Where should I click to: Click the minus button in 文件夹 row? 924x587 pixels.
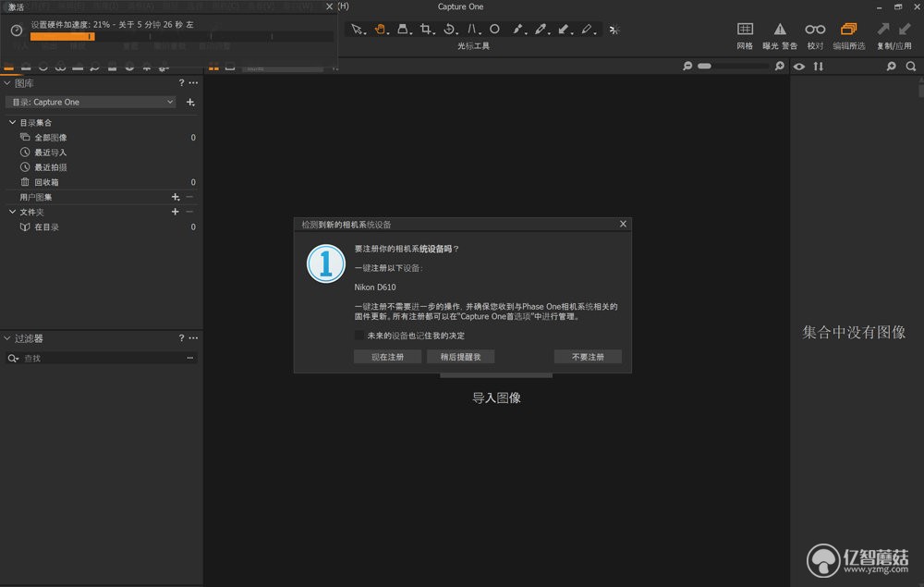coord(189,212)
